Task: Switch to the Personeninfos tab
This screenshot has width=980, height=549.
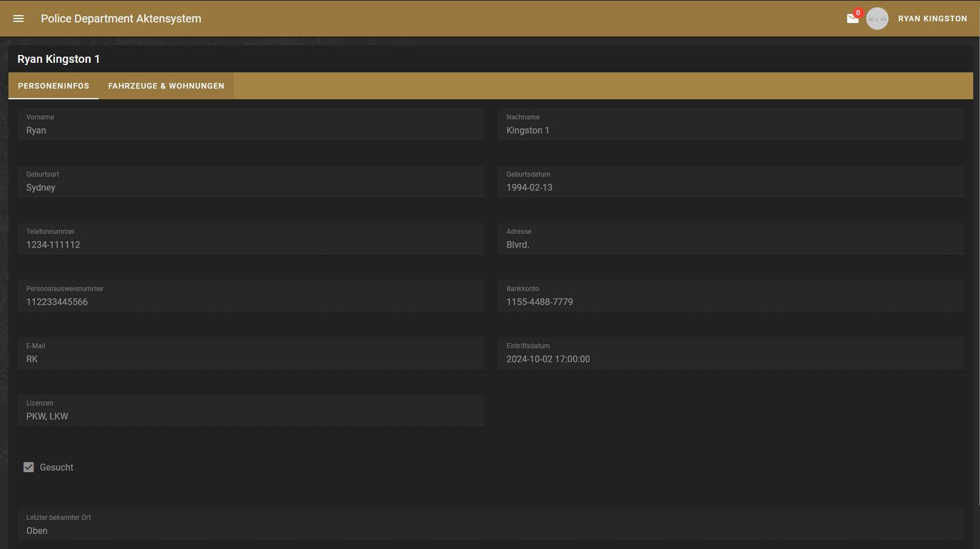Action: tap(53, 86)
